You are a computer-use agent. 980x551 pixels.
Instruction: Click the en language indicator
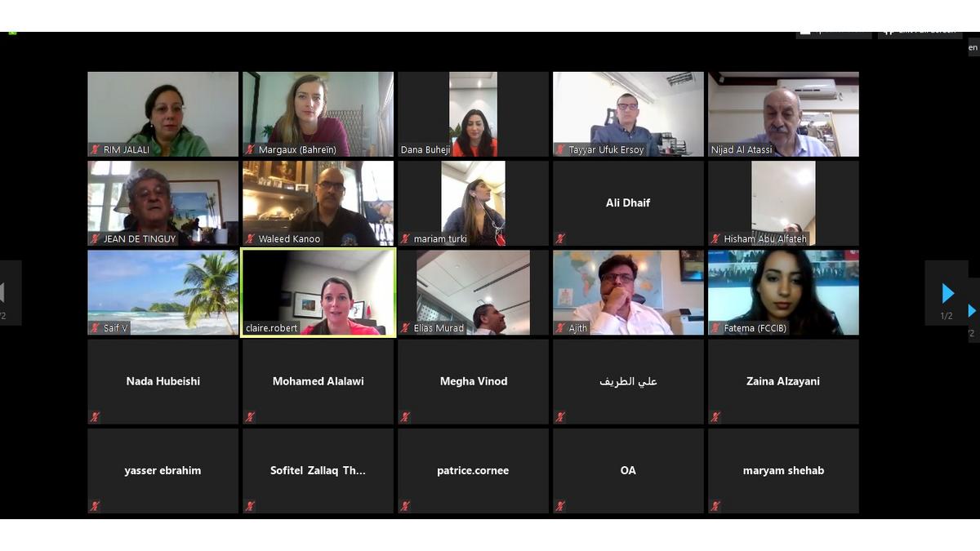[973, 47]
